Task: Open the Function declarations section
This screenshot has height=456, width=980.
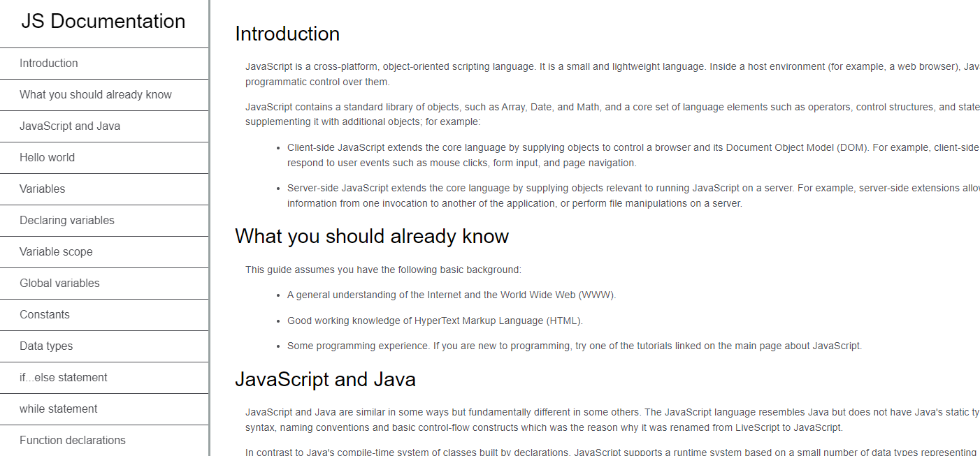Action: [x=72, y=440]
